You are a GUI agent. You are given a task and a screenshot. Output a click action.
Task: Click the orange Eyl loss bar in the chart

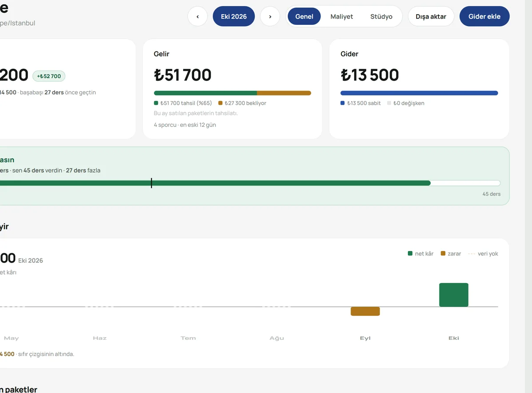pyautogui.click(x=365, y=311)
